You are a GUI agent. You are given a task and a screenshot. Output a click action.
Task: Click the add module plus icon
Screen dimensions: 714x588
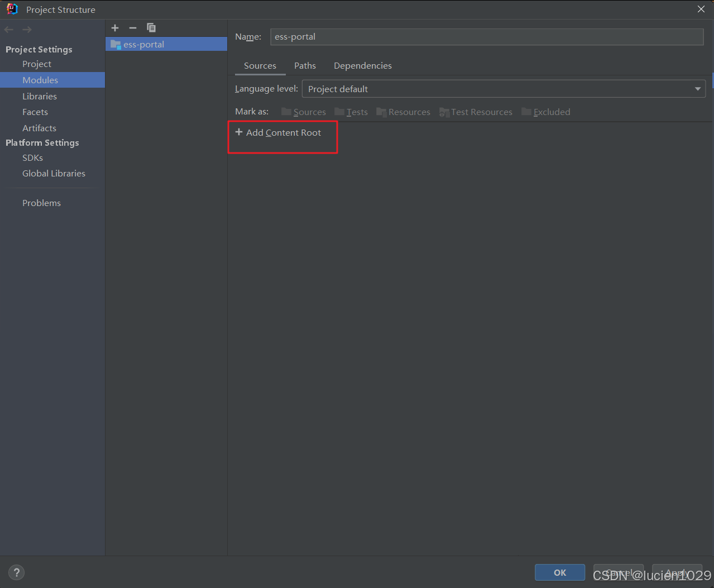pyautogui.click(x=115, y=28)
